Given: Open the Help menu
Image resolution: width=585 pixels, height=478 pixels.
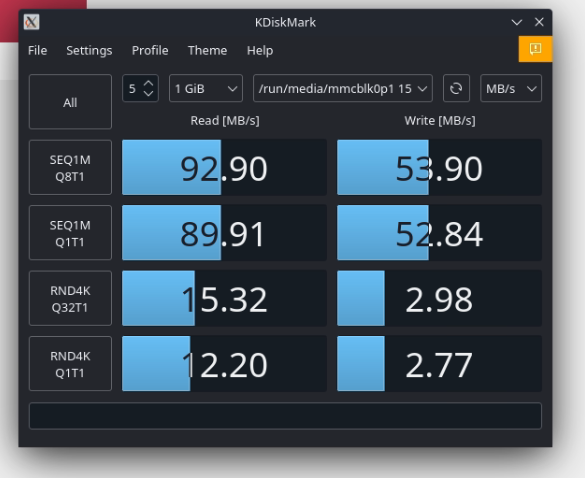Looking at the screenshot, I should (260, 50).
